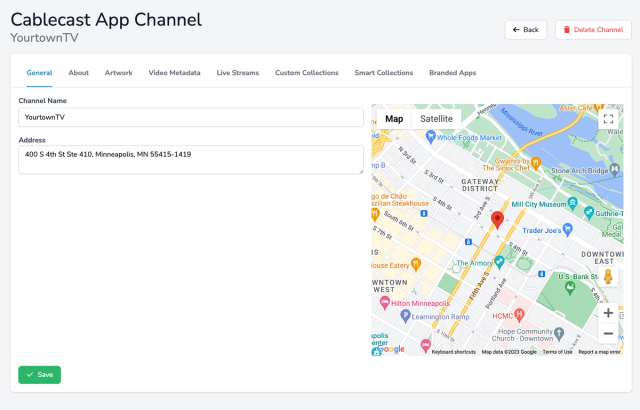Click U.S. Bank Stadium marker icon

point(570,288)
